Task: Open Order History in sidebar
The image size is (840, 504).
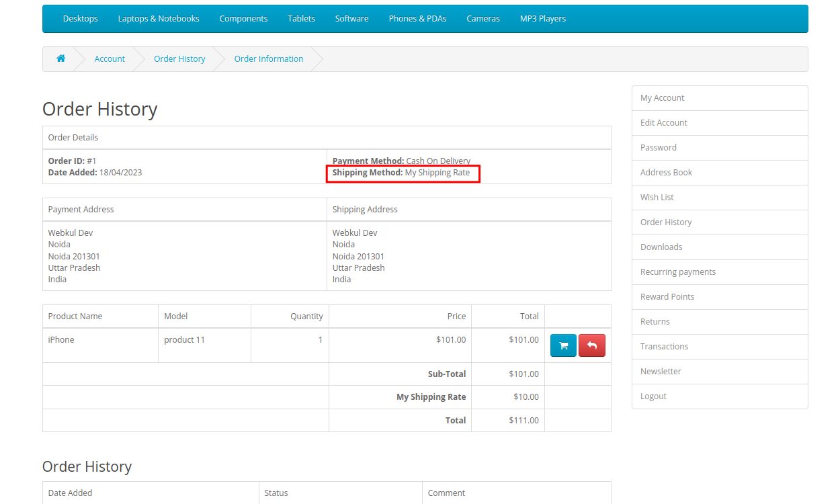Action: 720,222
